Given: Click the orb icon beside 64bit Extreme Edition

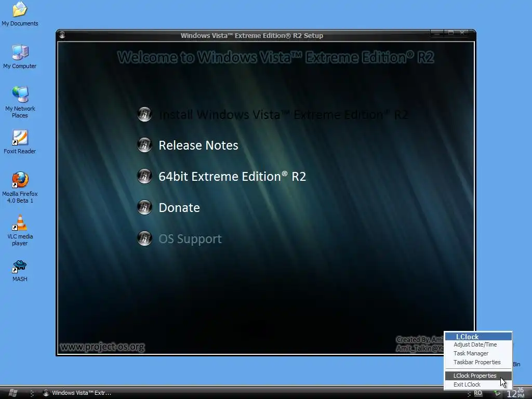Looking at the screenshot, I should pos(144,177).
